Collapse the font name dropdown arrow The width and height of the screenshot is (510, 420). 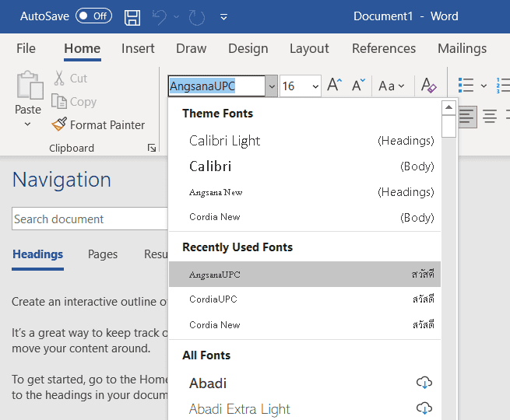pos(272,86)
